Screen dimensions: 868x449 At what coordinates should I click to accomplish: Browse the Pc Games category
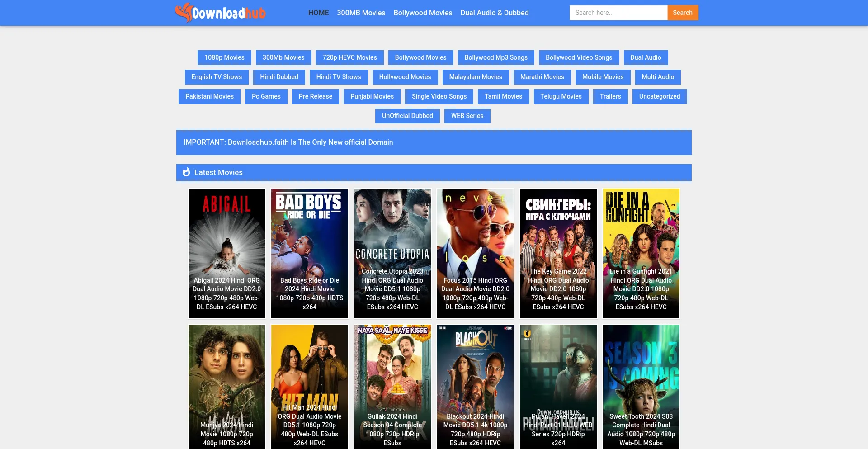coord(266,96)
